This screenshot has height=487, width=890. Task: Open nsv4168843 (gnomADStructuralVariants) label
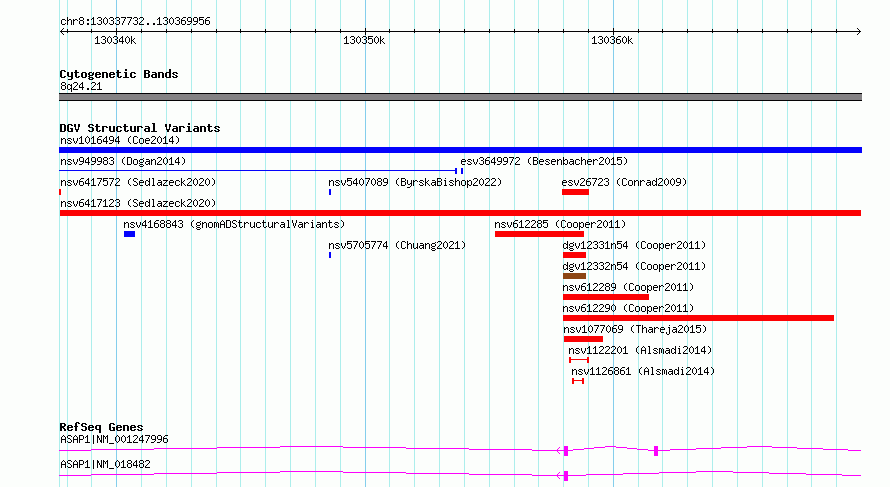point(234,224)
